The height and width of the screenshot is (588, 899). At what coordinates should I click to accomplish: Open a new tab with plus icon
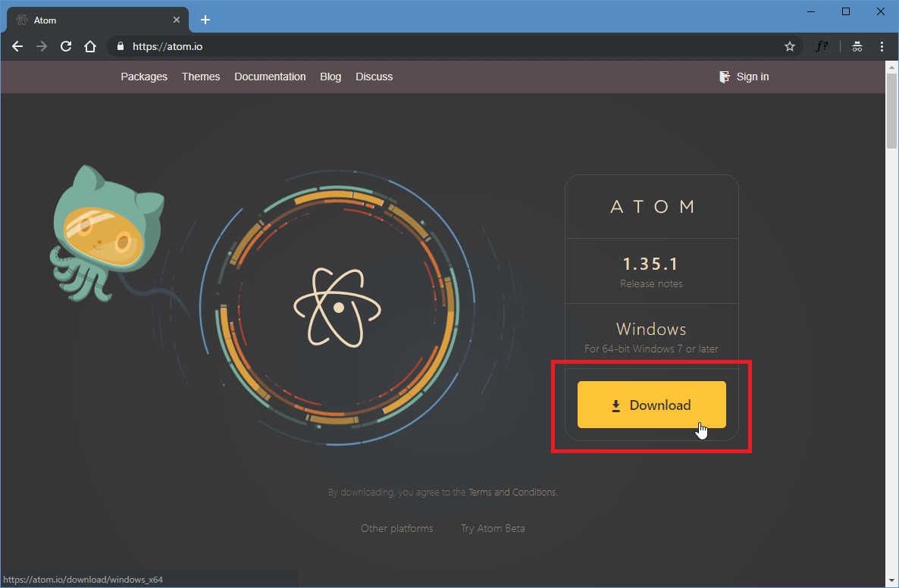pos(205,20)
